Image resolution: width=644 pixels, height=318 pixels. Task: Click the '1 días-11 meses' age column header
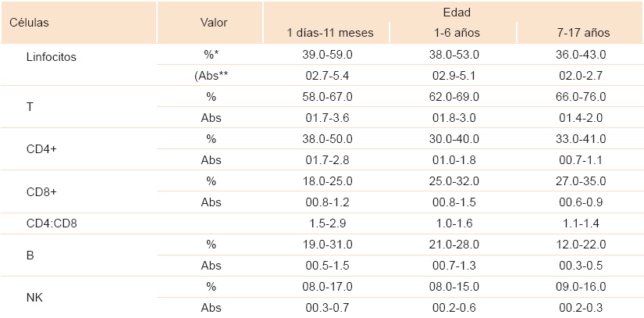click(329, 33)
